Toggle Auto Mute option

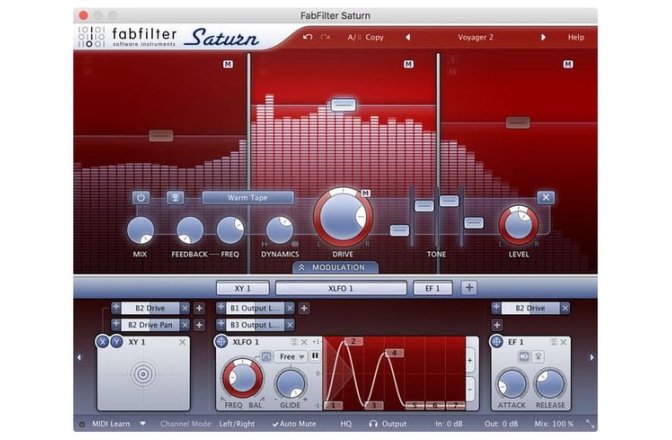coord(294,424)
